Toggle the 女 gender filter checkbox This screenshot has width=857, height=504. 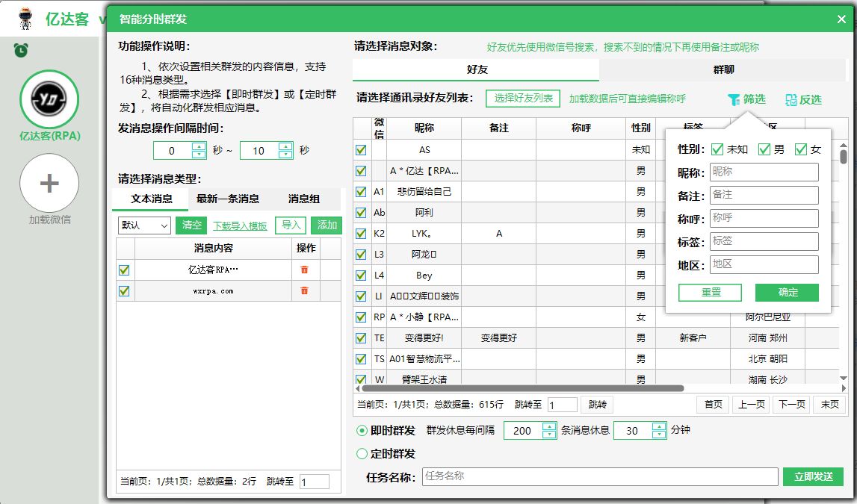click(801, 149)
